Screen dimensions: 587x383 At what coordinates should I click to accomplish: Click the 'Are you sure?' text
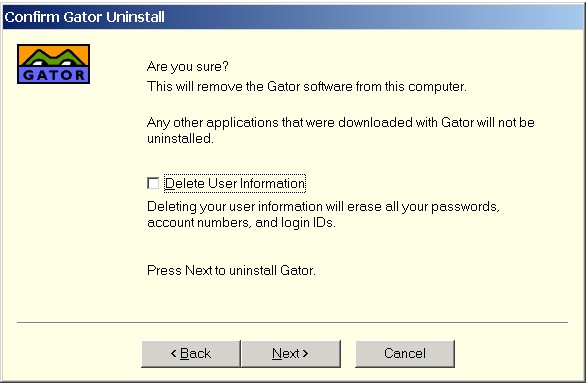[188, 67]
